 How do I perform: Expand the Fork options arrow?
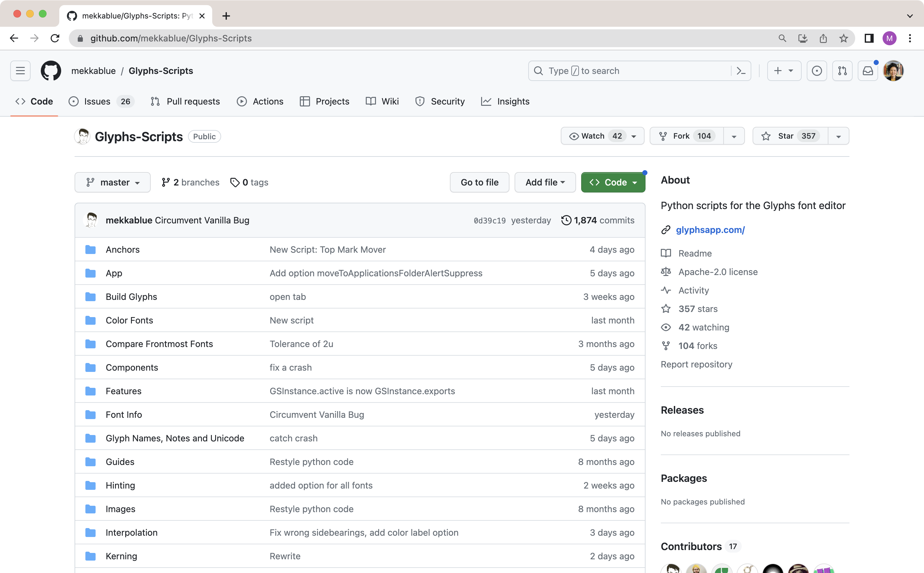[734, 136]
